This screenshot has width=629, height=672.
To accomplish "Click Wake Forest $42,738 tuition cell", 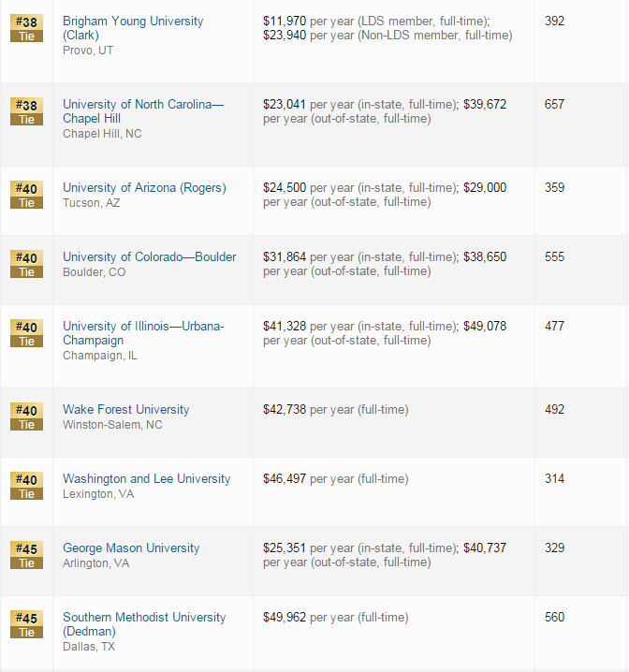I will click(x=335, y=410).
